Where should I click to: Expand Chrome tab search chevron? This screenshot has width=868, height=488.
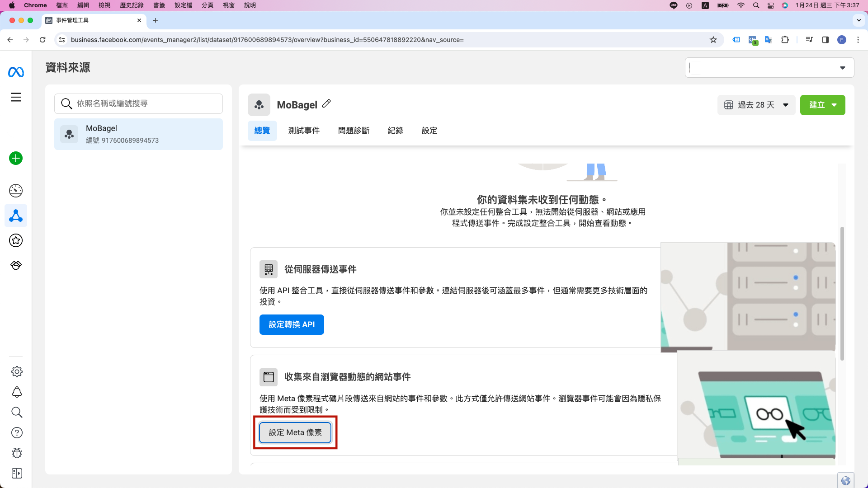point(859,20)
